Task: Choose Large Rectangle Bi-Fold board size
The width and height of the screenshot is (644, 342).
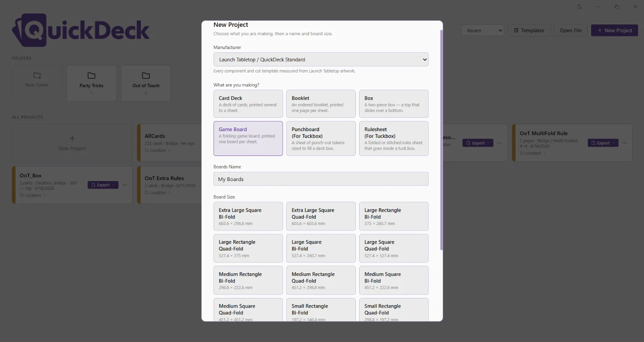Action: click(x=394, y=216)
